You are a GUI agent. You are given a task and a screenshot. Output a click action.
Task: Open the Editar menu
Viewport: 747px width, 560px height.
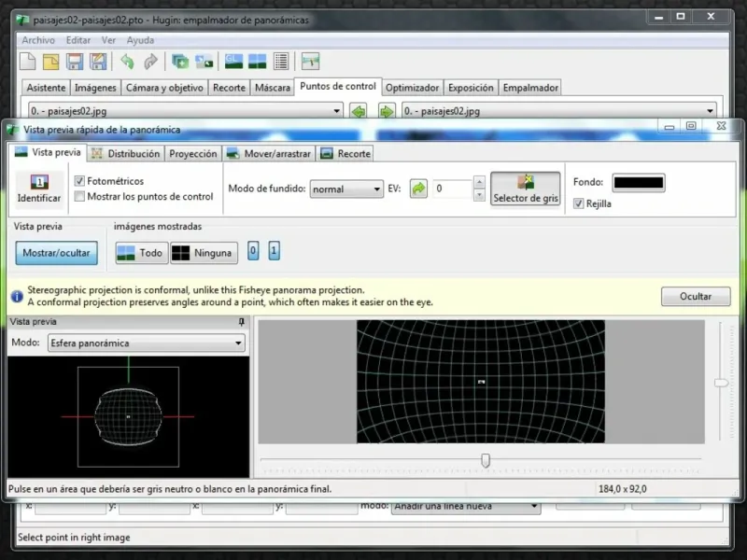click(78, 40)
